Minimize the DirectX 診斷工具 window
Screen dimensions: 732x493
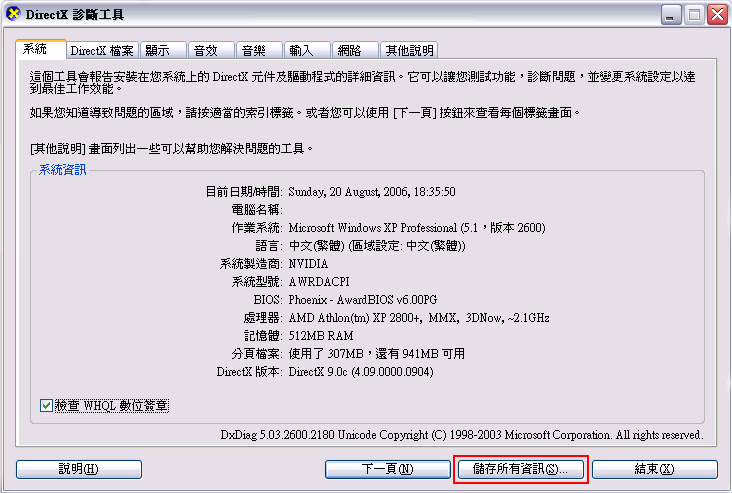670,15
